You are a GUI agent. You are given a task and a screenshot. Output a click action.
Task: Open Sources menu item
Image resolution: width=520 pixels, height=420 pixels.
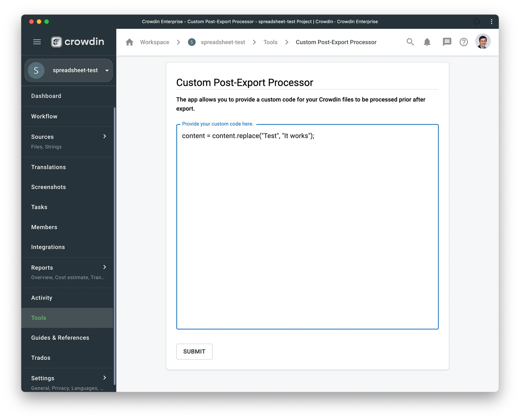tap(67, 142)
